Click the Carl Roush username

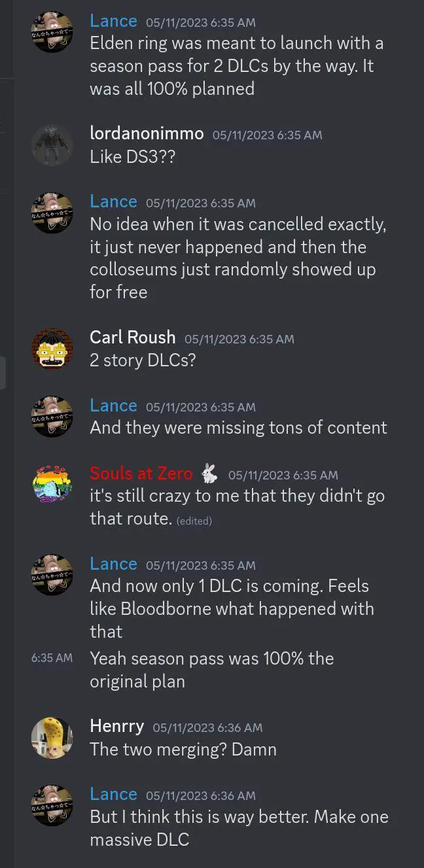point(133,338)
